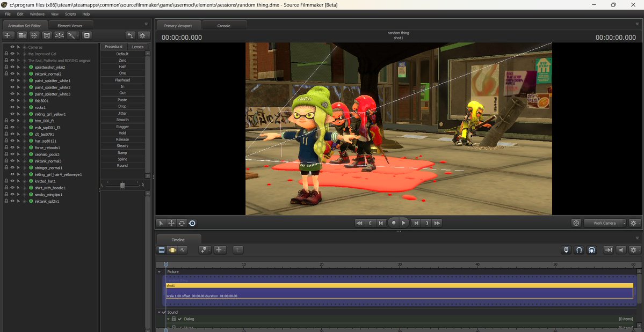Collapse the Picture track group
Screen dimensions: 644x332
click(x=160, y=272)
